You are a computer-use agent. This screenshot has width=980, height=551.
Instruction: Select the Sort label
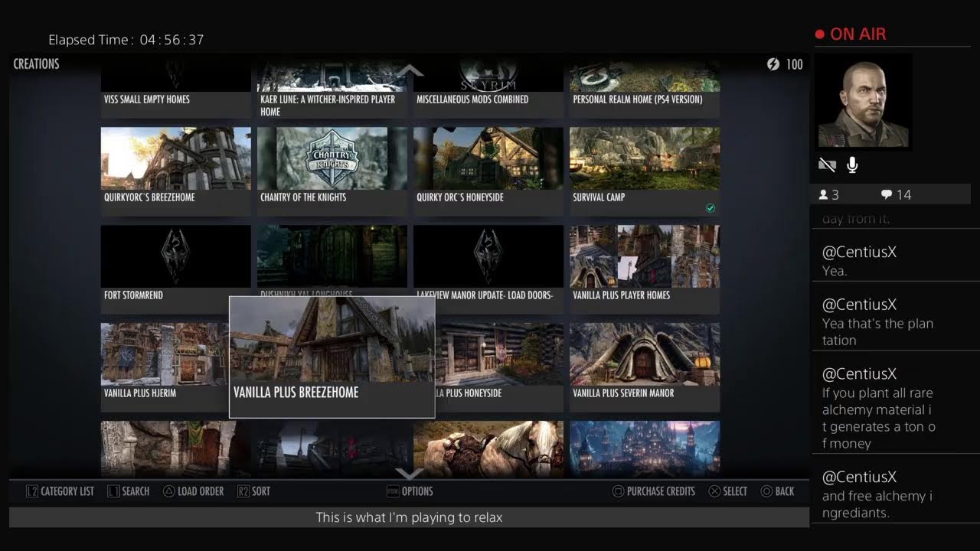coord(261,491)
